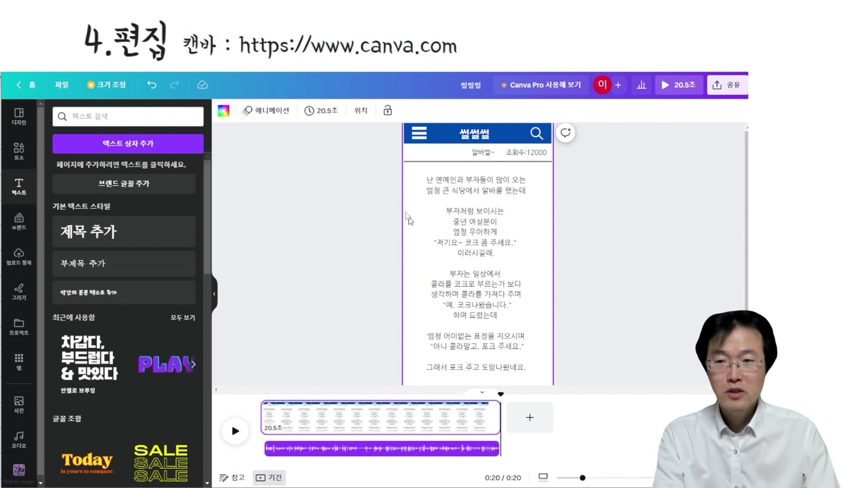Image resolution: width=868 pixels, height=488 pixels.
Task: Open the 프로젝트 folder panel
Action: [19, 327]
